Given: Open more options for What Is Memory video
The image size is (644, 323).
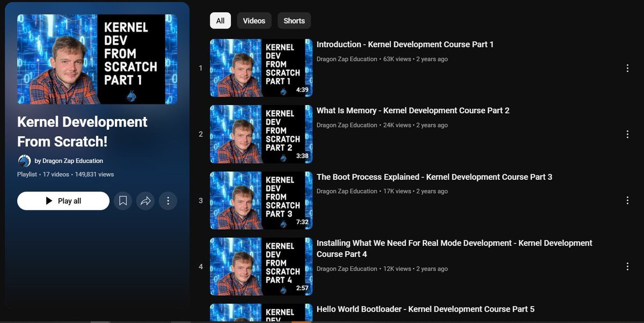Looking at the screenshot, I should point(627,134).
